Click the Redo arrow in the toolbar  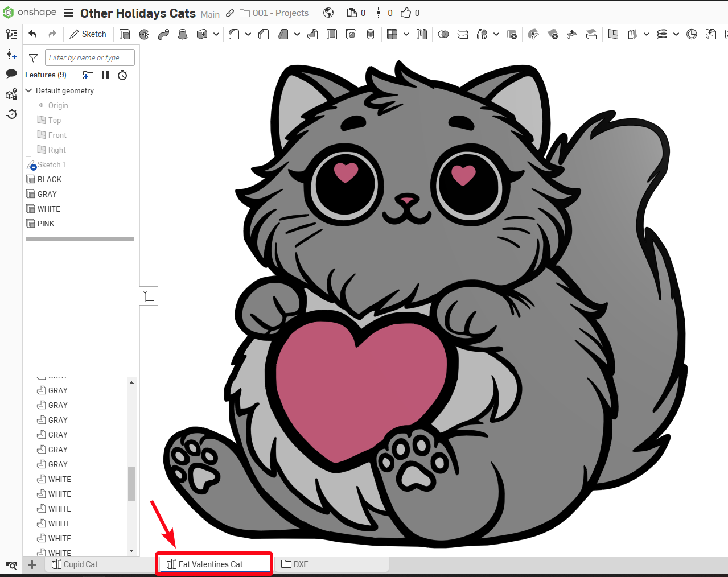point(52,34)
